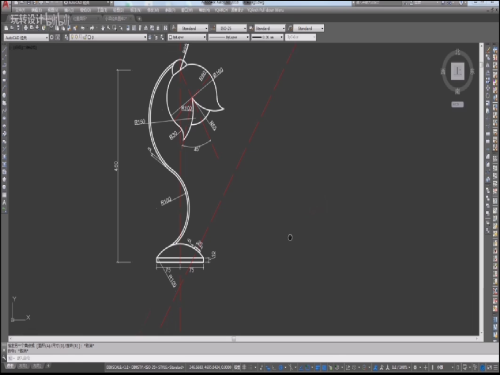Toggle layer on/off lightbulb in layer box
The image size is (500, 375).
pyautogui.click(x=73, y=37)
